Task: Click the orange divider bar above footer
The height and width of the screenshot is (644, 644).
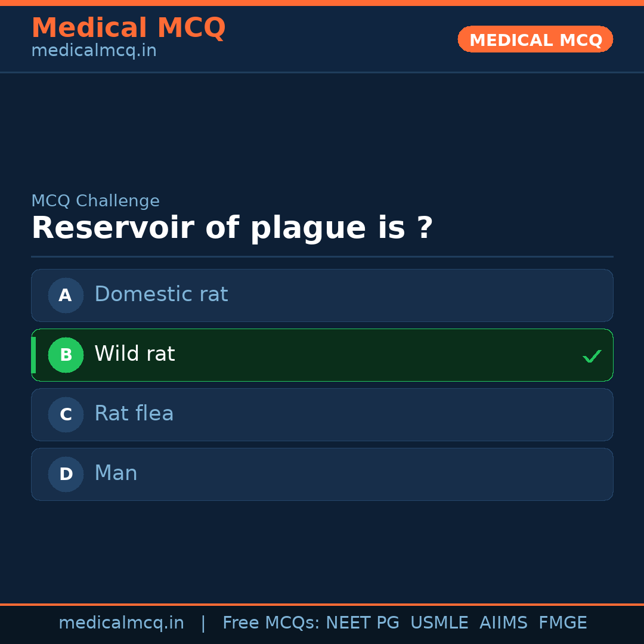Action: click(x=322, y=603)
